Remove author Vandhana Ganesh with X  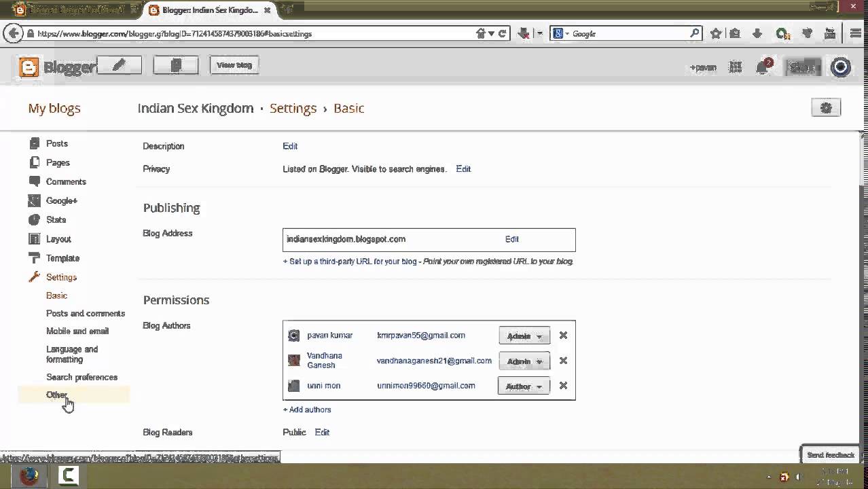(x=563, y=361)
